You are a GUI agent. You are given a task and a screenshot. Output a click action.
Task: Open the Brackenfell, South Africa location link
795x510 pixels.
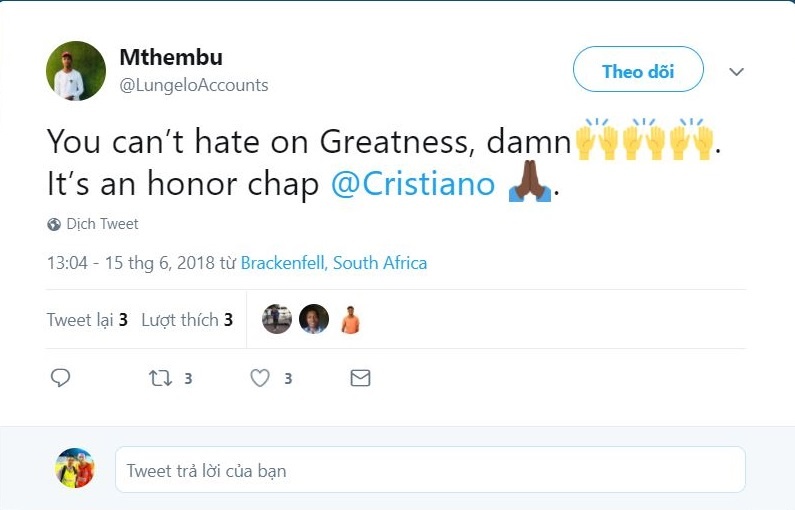coord(334,264)
